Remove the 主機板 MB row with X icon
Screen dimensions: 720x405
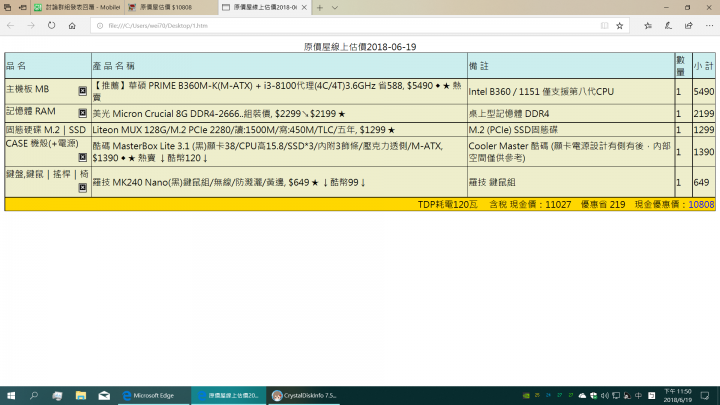83,91
